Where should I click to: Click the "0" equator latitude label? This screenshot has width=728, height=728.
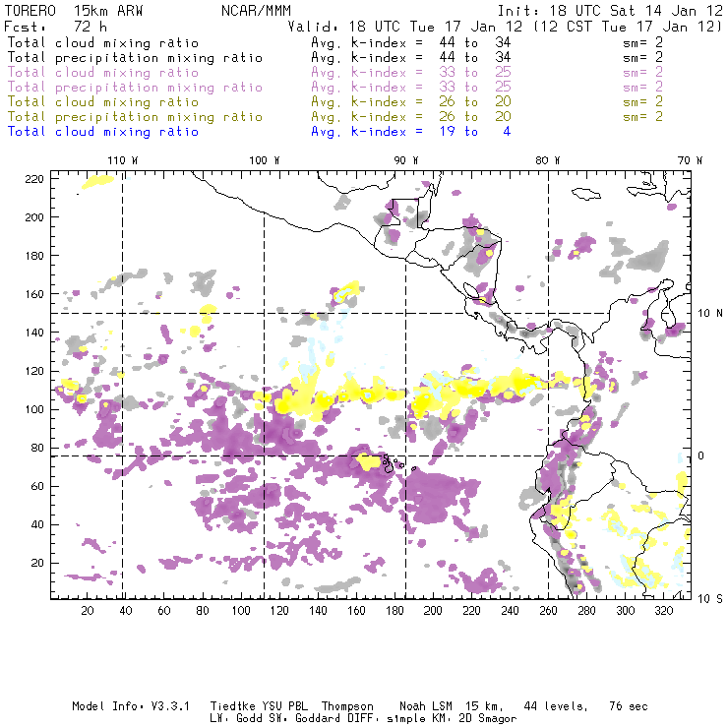[701, 455]
